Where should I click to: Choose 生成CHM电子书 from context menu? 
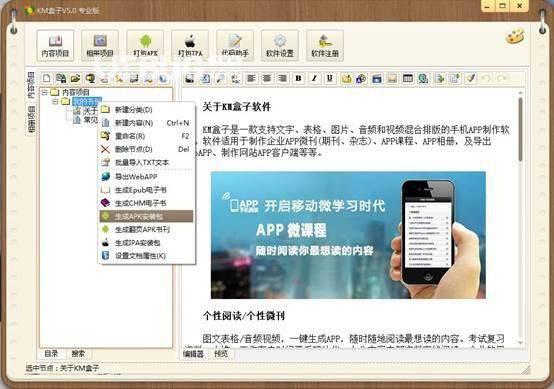(146, 203)
